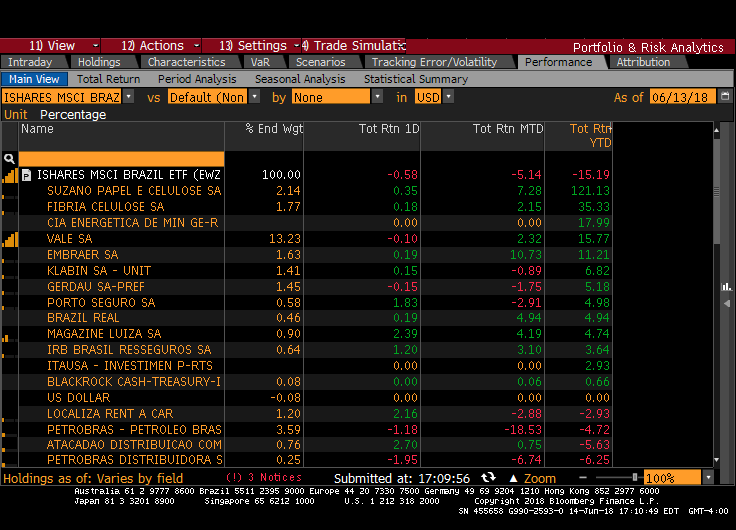736x530 pixels.
Task: Click the 121.13 YTD return value
Action: (x=590, y=191)
